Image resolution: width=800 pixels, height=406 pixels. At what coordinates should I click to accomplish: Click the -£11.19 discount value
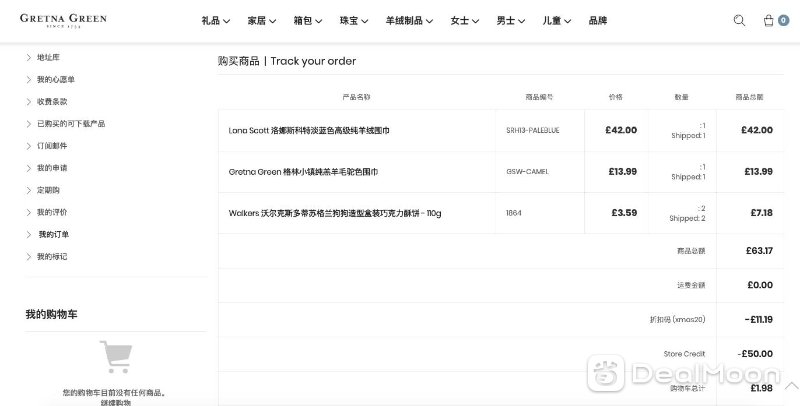pos(758,319)
